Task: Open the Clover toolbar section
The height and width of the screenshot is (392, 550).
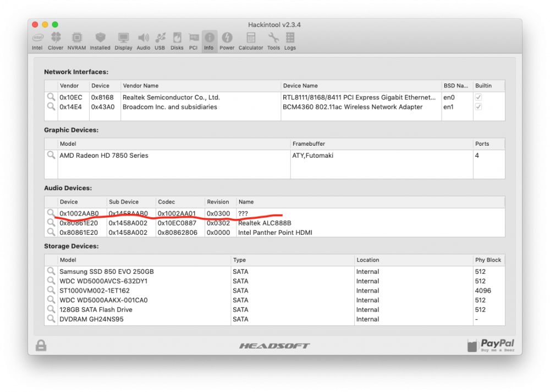Action: pos(56,41)
